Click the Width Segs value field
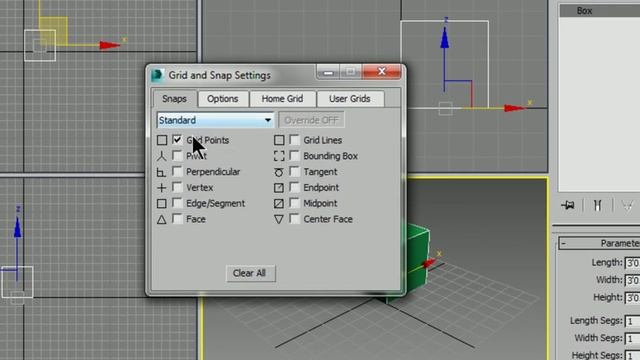The width and height of the screenshot is (640, 360). pyautogui.click(x=632, y=339)
